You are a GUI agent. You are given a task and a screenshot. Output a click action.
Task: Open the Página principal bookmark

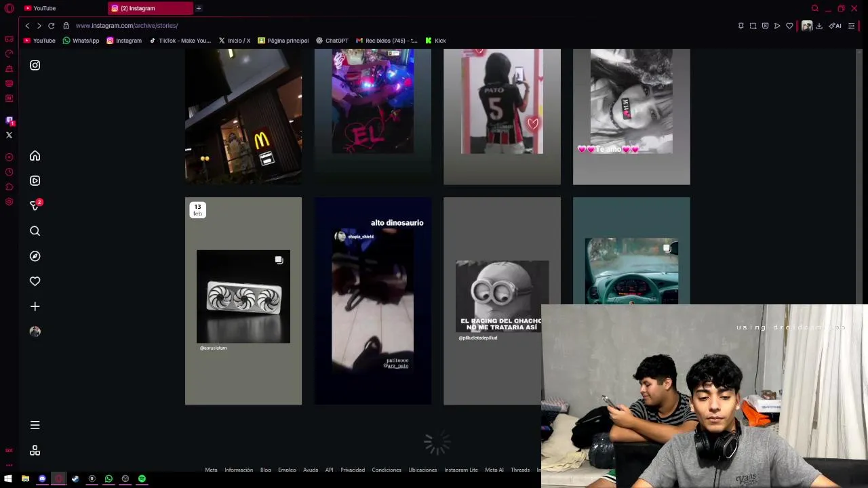[283, 41]
